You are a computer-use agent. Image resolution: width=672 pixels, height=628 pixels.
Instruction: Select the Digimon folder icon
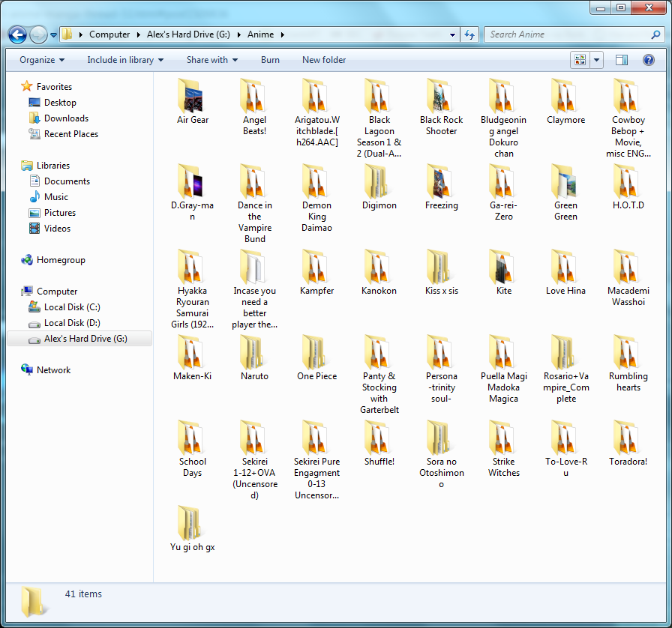coord(376,181)
